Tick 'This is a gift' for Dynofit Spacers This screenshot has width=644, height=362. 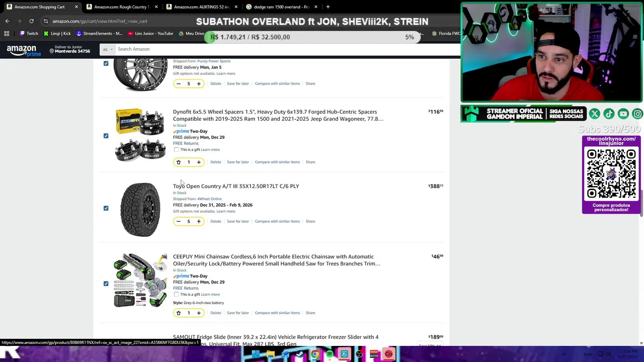click(176, 149)
